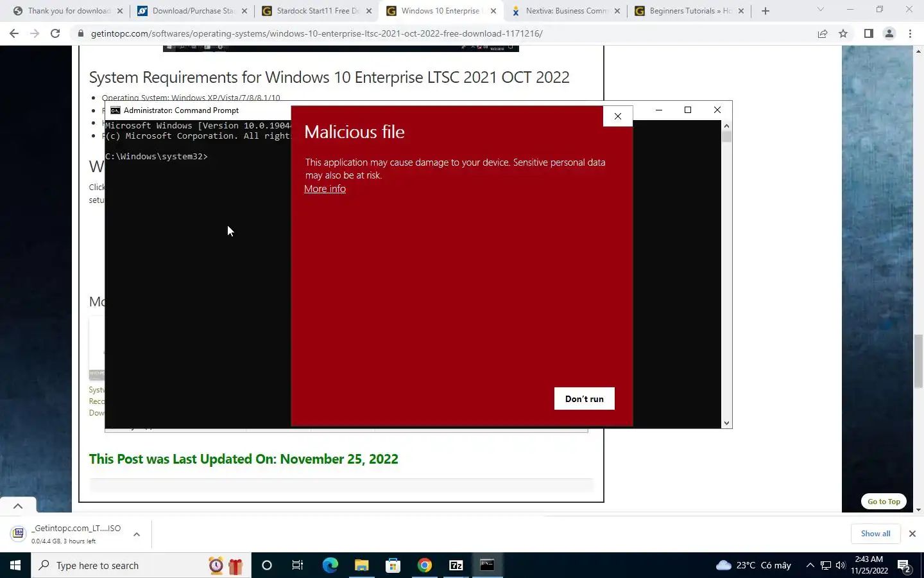Screen dimensions: 924x578
Task: Click the search highlights clock-and-gift icon
Action: (226, 565)
